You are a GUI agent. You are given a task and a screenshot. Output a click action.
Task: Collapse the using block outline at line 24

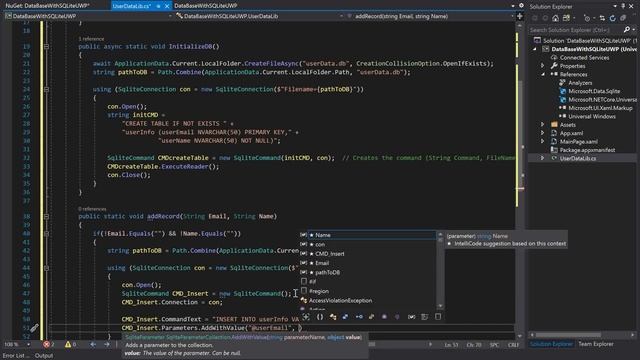[46, 89]
